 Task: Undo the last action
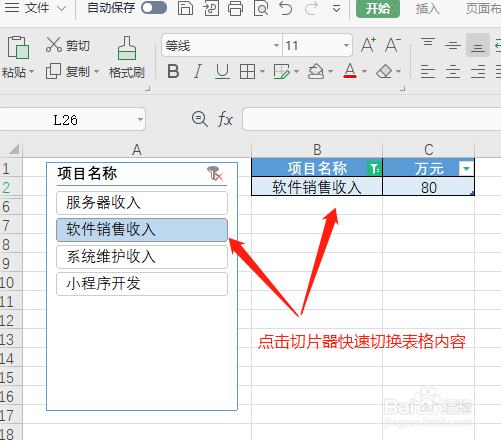click(286, 8)
